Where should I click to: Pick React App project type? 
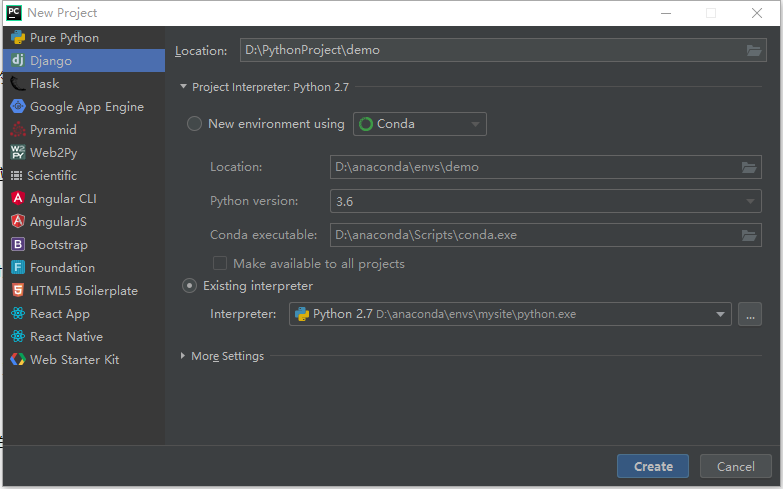tap(84, 313)
